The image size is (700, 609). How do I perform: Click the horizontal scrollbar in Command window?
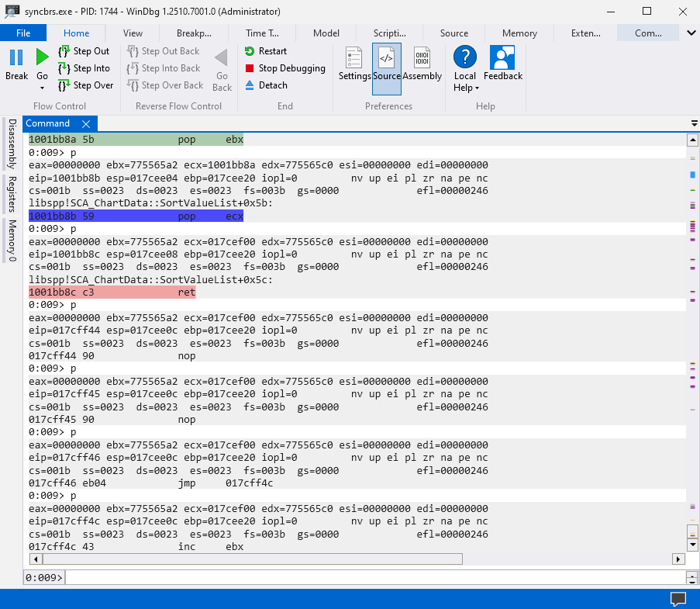tap(252, 559)
